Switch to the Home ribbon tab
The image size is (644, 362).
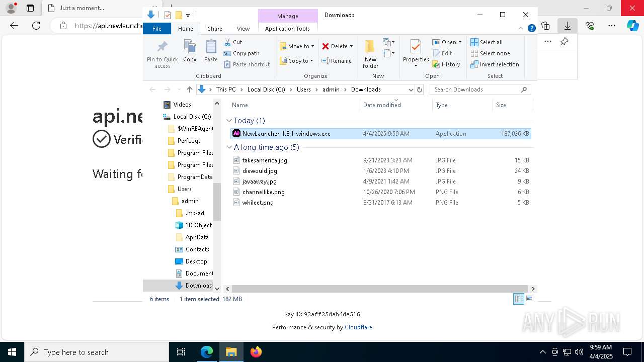[185, 29]
